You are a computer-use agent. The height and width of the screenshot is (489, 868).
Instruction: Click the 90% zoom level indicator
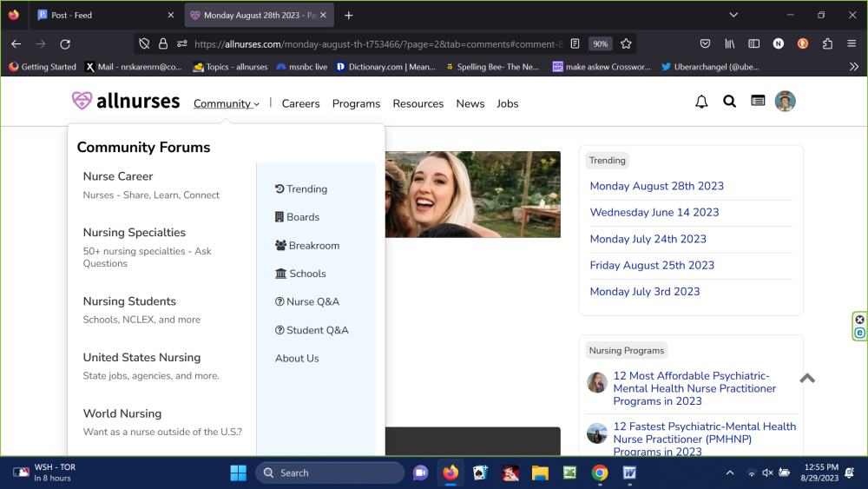click(x=600, y=43)
